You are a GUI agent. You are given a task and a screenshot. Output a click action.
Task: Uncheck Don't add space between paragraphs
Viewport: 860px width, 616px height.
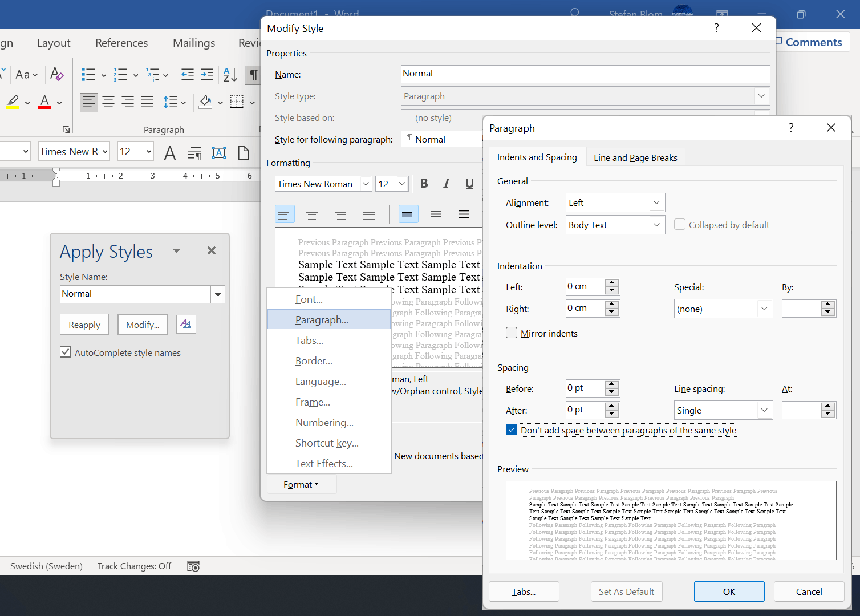pos(512,430)
